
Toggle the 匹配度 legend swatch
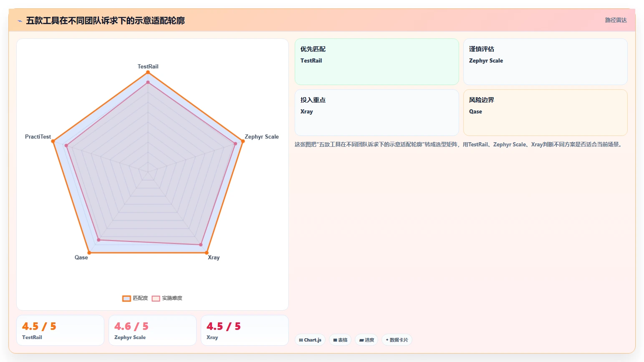pyautogui.click(x=126, y=298)
